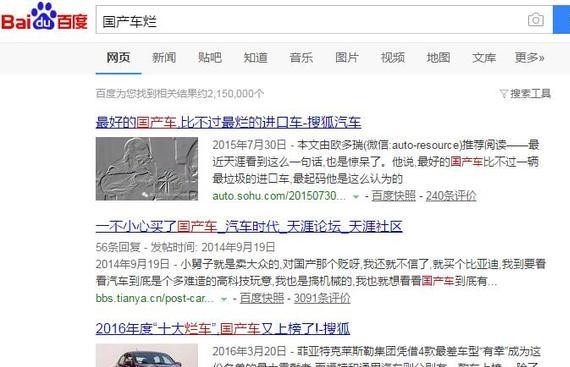
Task: Open 搜索工具 search tools
Action: (x=530, y=94)
